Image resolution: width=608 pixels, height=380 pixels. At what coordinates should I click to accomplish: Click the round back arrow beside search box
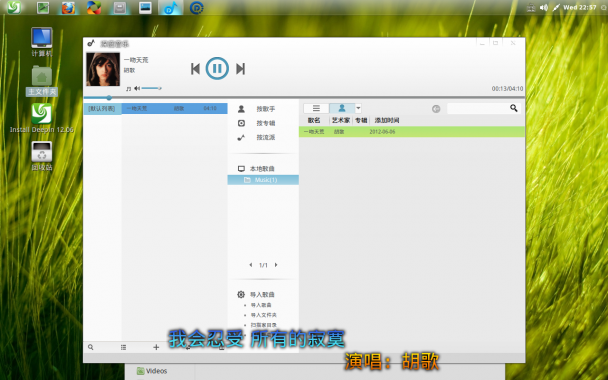click(x=436, y=109)
